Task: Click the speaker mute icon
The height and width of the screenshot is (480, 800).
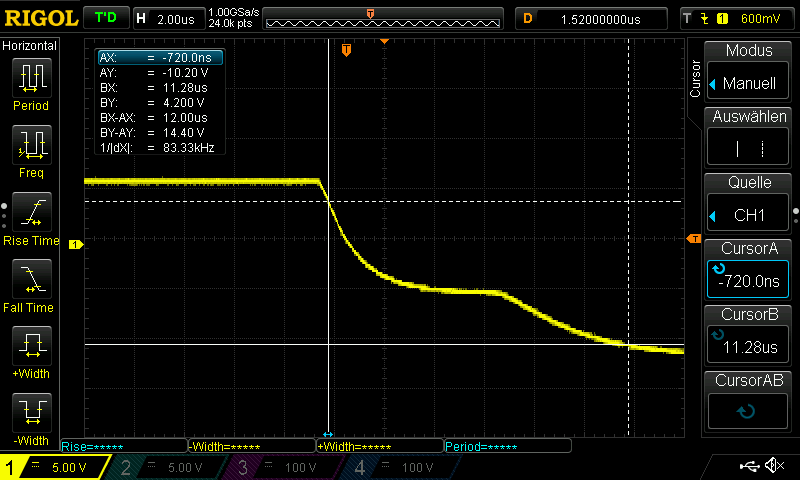Action: [773, 466]
